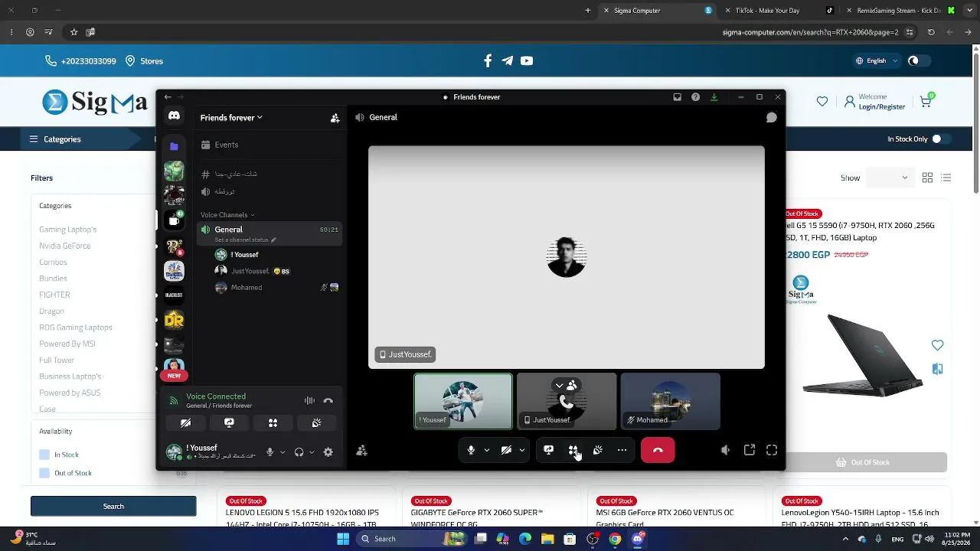Switch to the Sigma Computer browser tab

pos(658,11)
